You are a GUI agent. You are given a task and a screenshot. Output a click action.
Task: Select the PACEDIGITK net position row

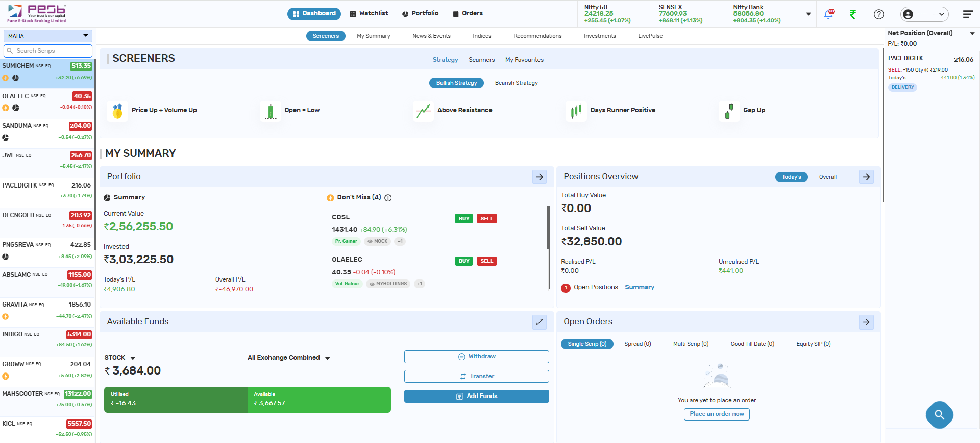(931, 73)
